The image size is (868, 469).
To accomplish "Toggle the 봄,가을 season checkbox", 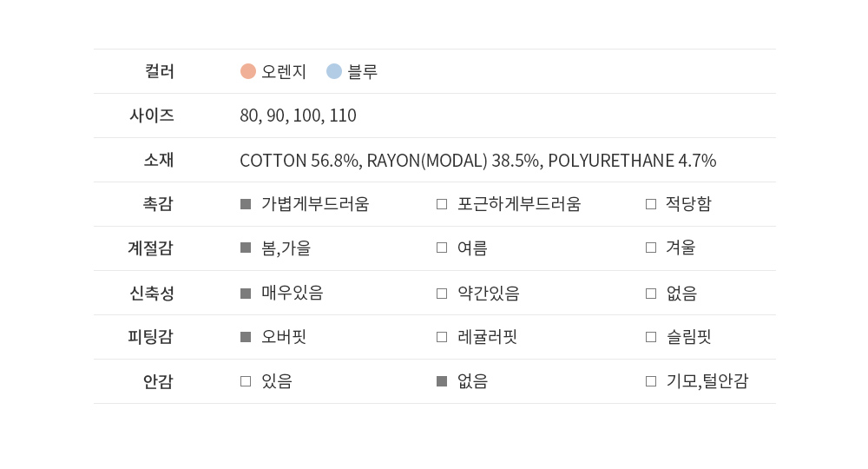I will 246,248.
